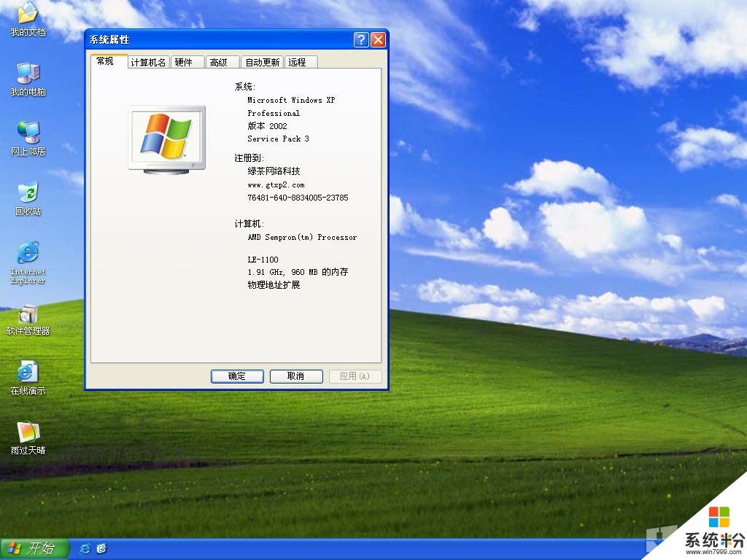
Task: Close the 系统属性 dialog
Action: (379, 39)
